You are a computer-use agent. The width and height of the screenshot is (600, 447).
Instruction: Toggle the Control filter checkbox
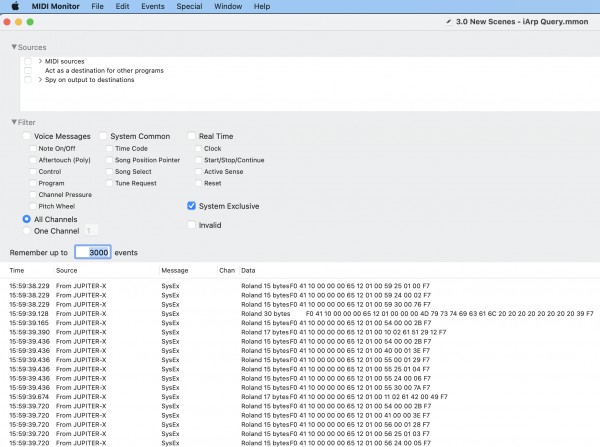click(33, 171)
